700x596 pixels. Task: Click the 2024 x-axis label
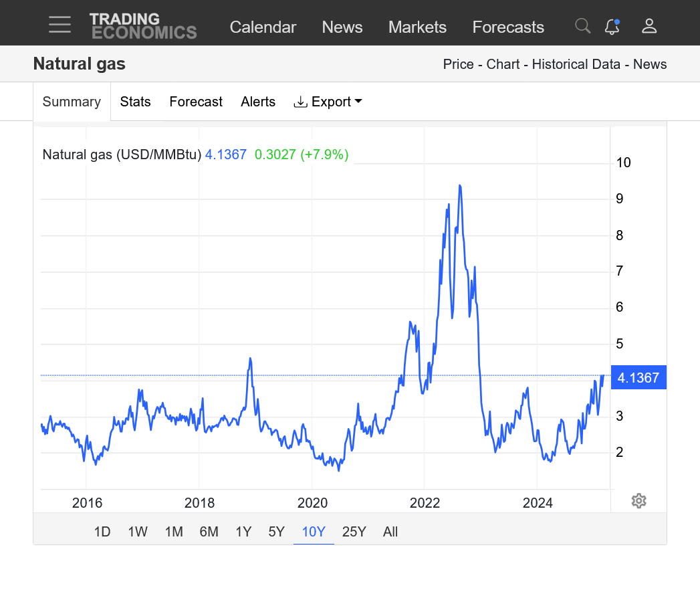pyautogui.click(x=538, y=503)
